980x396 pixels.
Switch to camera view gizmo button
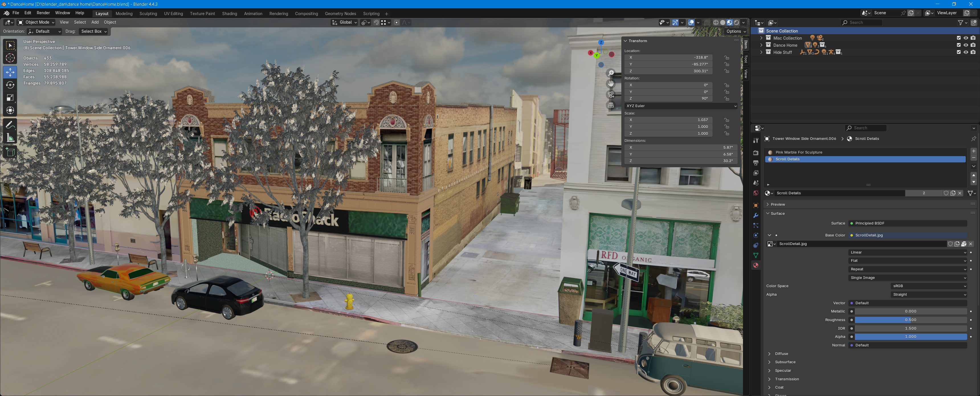611,94
